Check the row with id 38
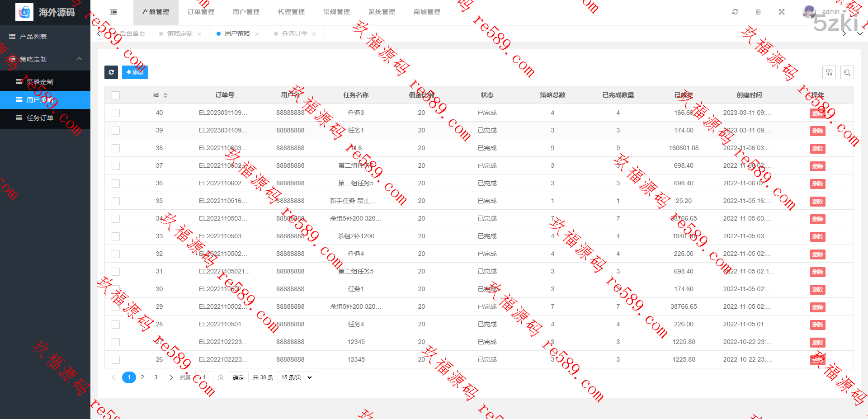This screenshot has width=868, height=419. click(x=116, y=148)
